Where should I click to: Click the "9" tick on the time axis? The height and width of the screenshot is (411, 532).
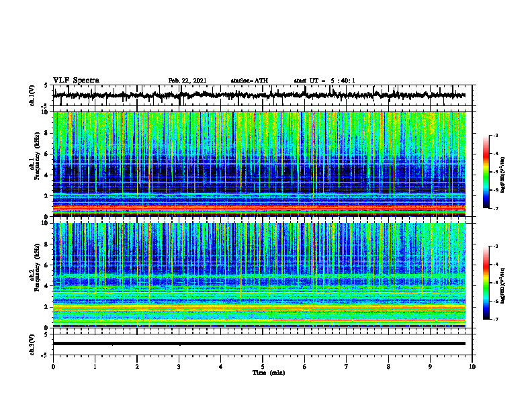tap(430, 367)
